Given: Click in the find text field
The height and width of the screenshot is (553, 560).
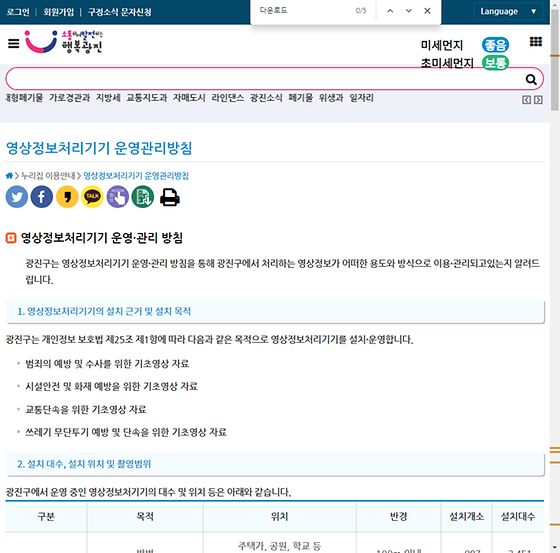Looking at the screenshot, I should [304, 10].
